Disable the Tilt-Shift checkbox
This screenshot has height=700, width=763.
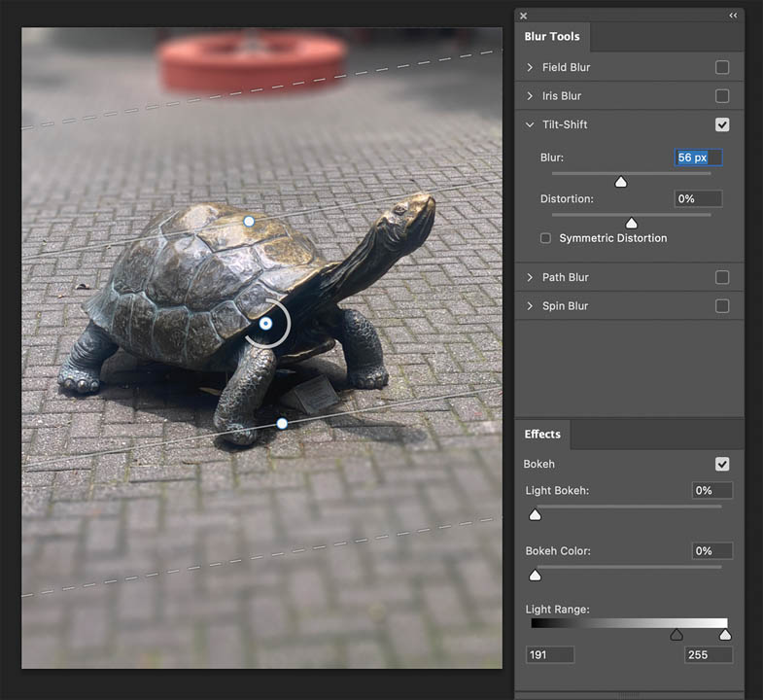click(721, 124)
